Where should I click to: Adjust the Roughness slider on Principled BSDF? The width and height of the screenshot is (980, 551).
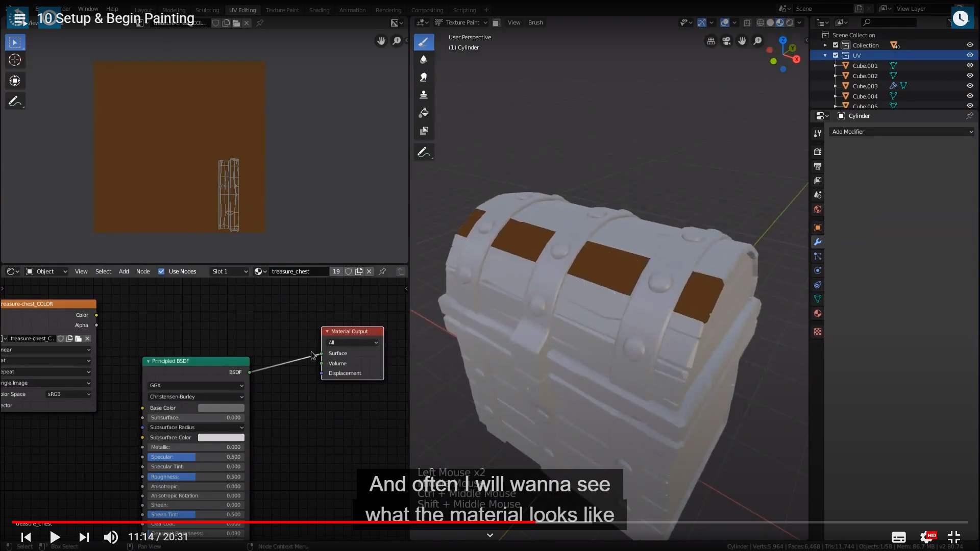point(196,477)
